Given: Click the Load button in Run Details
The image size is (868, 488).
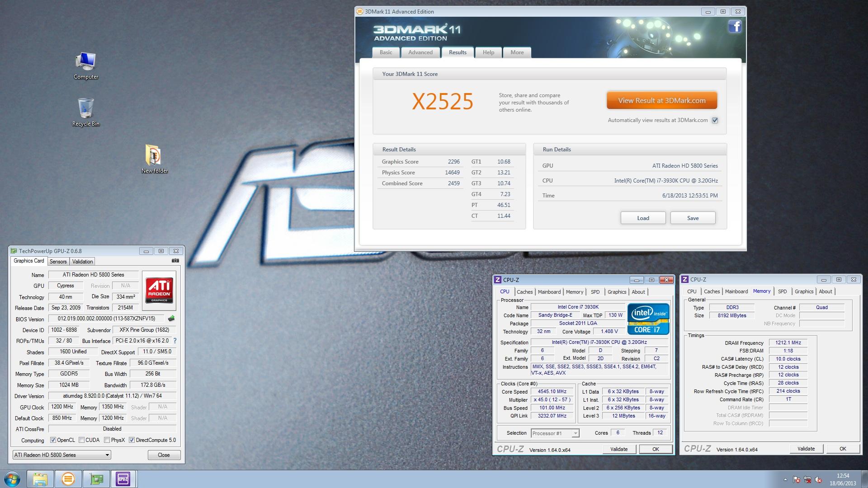Looking at the screenshot, I should [x=643, y=218].
